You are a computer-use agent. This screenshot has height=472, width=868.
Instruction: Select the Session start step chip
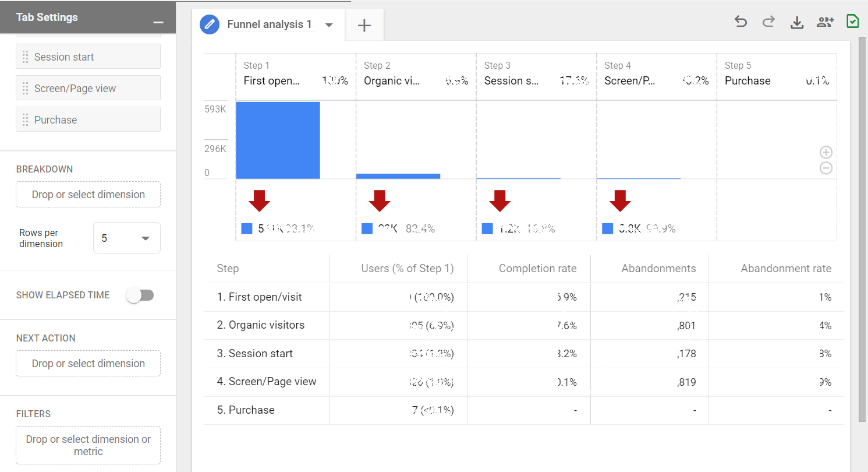point(88,57)
